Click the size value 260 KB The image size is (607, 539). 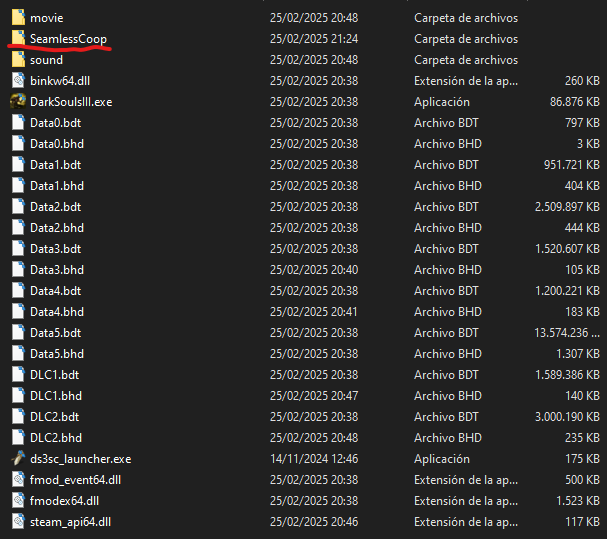pyautogui.click(x=583, y=81)
